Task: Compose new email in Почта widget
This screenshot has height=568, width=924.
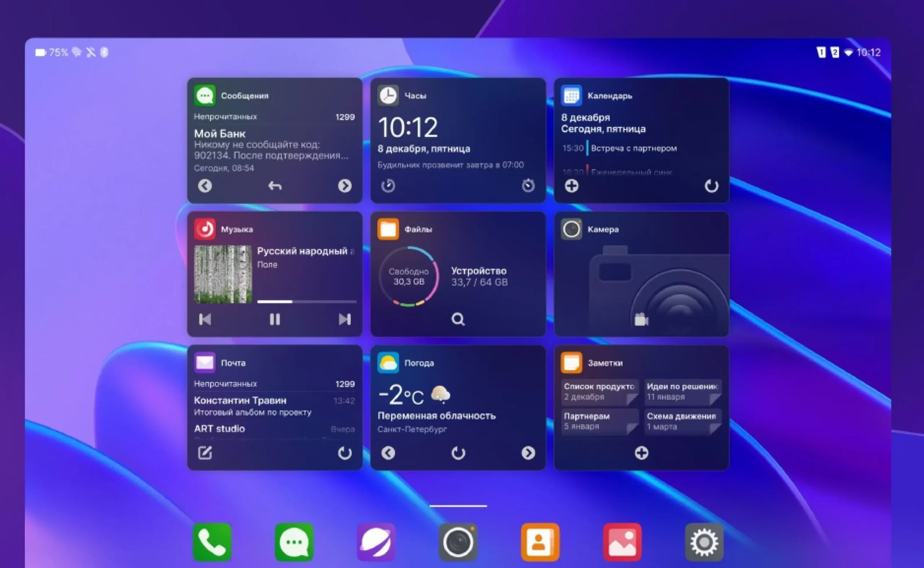Action: 205,453
